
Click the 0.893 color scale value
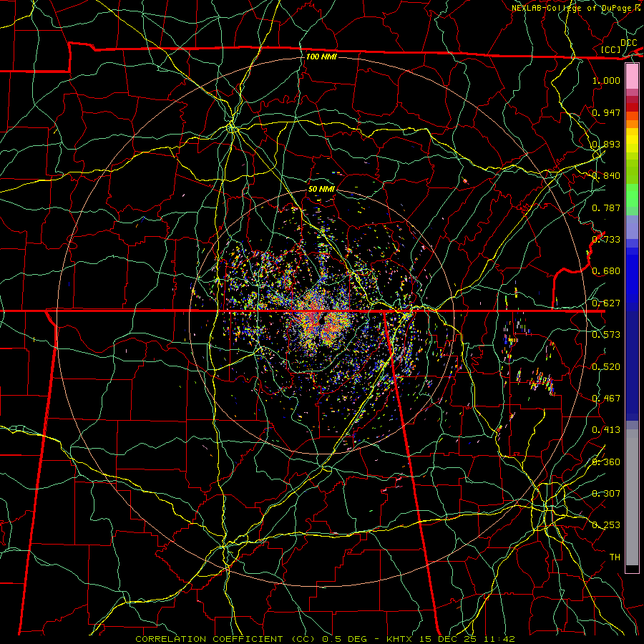pyautogui.click(x=606, y=144)
